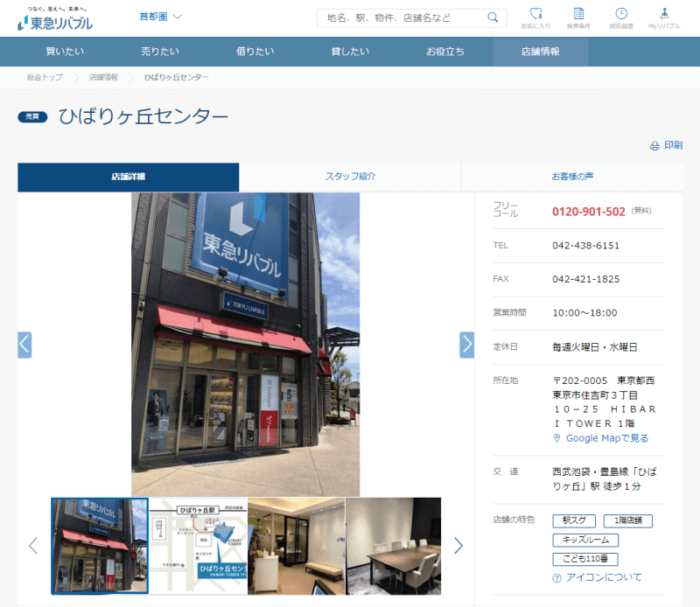Open the 首都圏 region dropdown

pyautogui.click(x=160, y=17)
